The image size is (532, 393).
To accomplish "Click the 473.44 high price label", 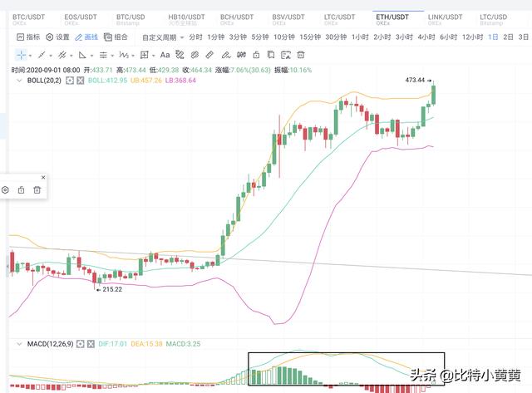I will (415, 80).
